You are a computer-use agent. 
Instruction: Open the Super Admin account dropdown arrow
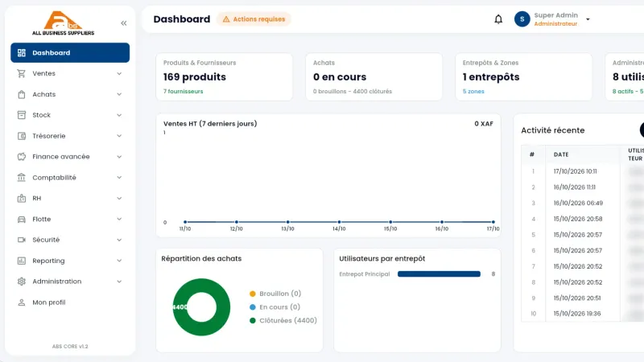[588, 19]
